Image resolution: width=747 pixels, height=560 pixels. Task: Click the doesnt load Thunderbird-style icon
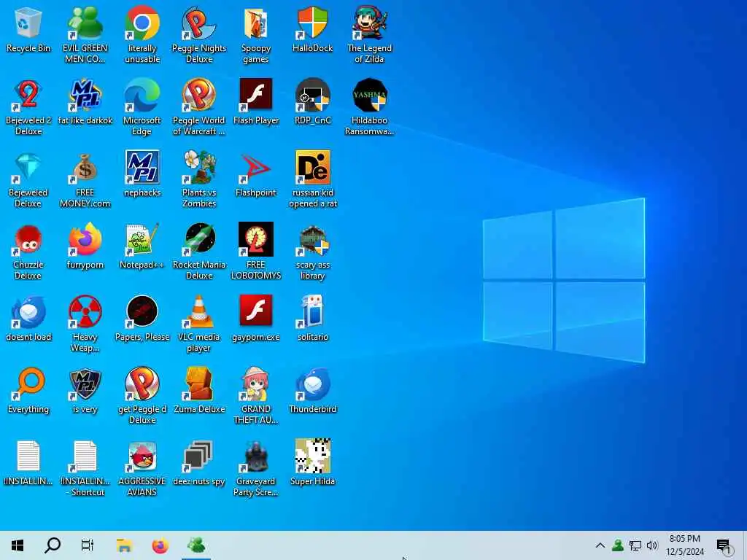[x=28, y=319]
